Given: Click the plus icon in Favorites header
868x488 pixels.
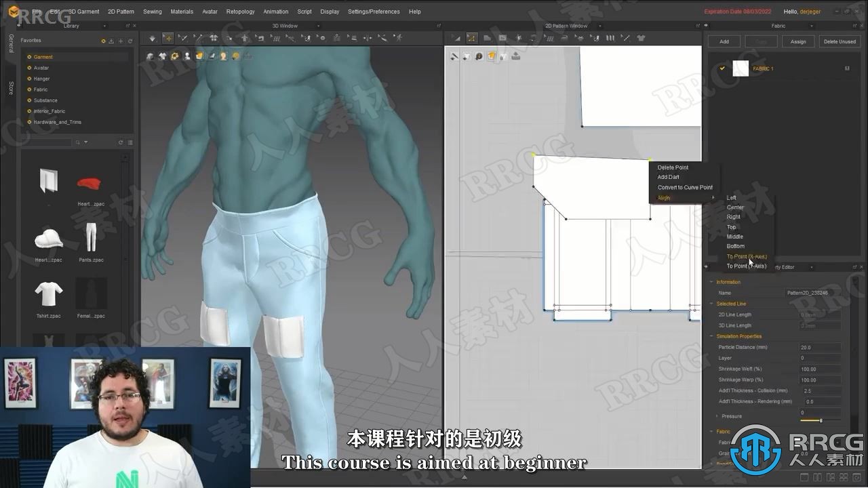Looking at the screenshot, I should (121, 41).
